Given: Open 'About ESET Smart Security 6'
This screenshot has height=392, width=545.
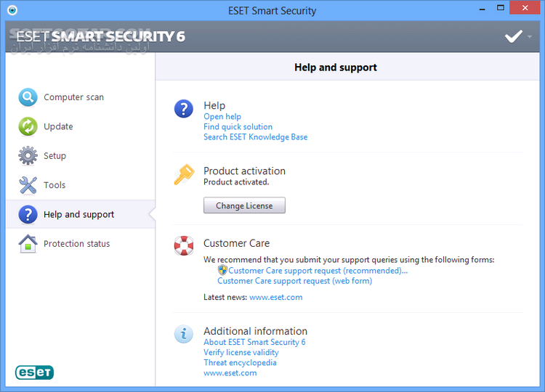Looking at the screenshot, I should pyautogui.click(x=254, y=342).
